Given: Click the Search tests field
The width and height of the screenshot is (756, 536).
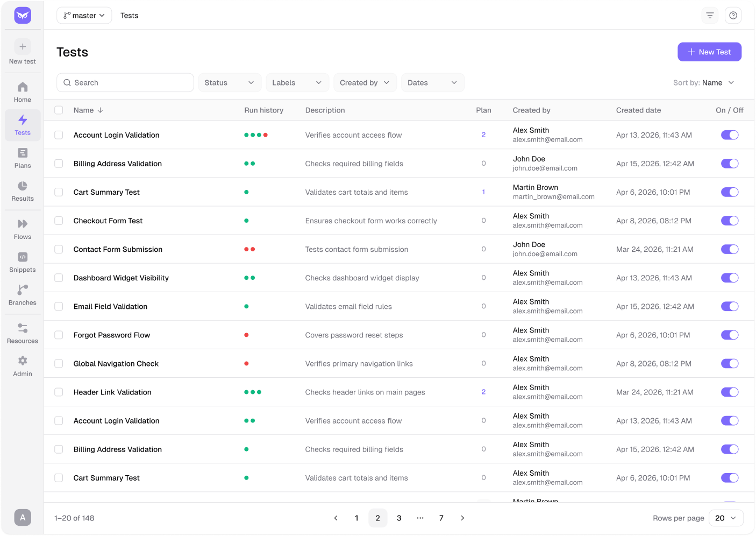Looking at the screenshot, I should click(x=125, y=83).
